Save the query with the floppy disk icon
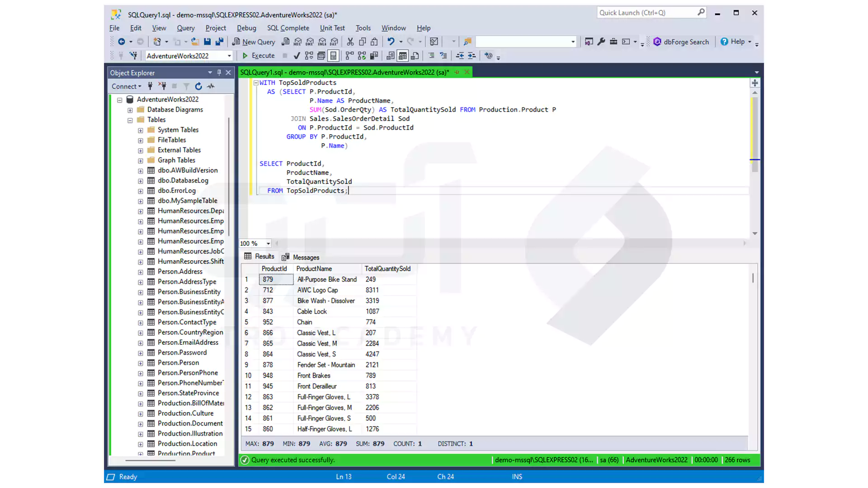Image resolution: width=868 pixels, height=488 pixels. (x=207, y=42)
